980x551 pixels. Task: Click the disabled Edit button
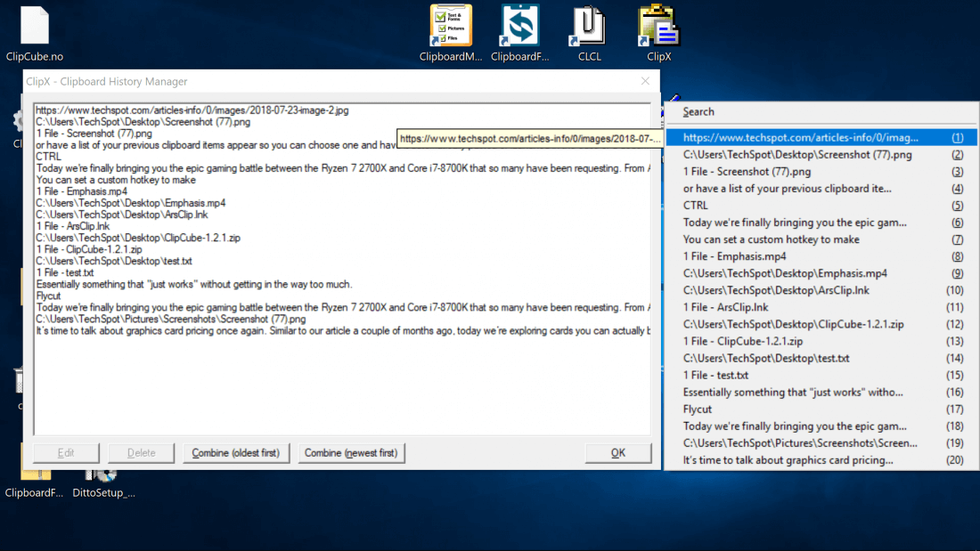pos(66,453)
